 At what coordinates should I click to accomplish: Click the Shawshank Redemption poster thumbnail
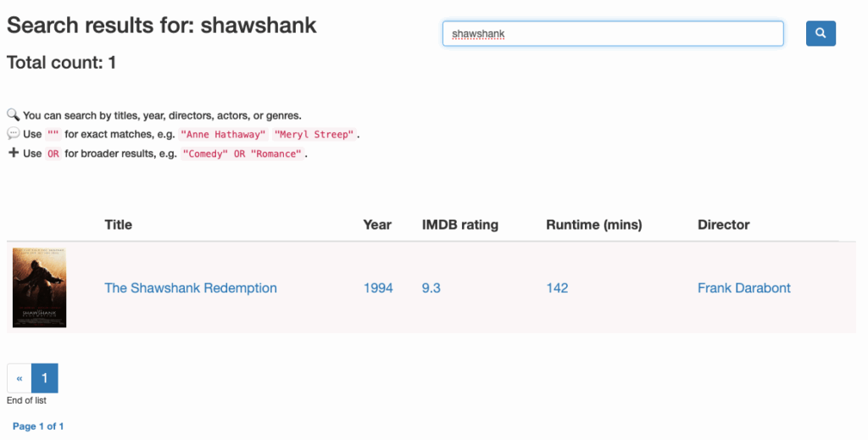point(39,287)
